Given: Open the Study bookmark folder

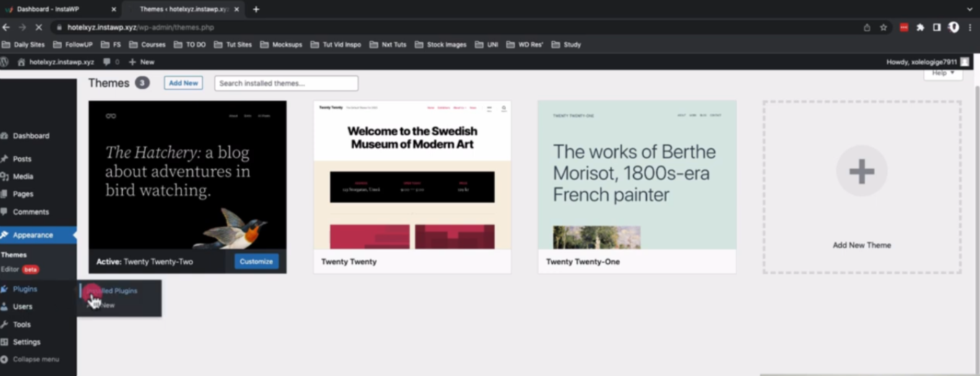Looking at the screenshot, I should 566,45.
